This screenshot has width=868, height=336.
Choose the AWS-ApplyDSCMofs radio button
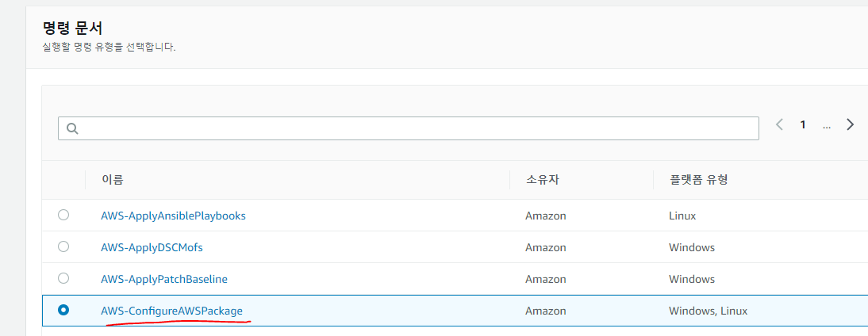tap(63, 246)
